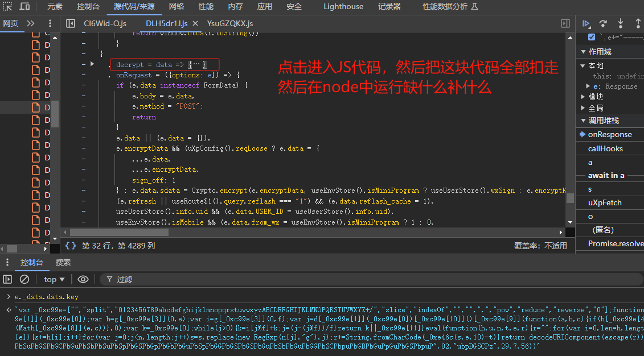Clear the console
The width and height of the screenshot is (644, 356).
[x=24, y=279]
